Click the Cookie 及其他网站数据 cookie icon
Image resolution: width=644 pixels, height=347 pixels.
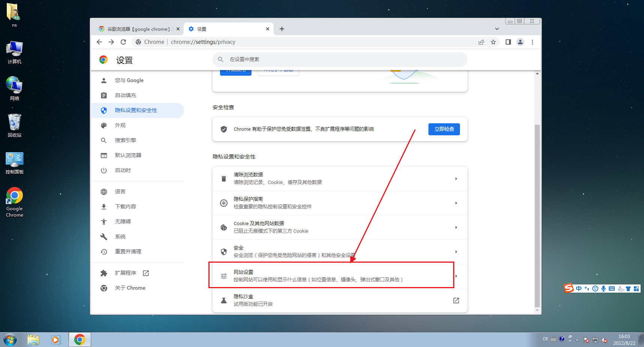tap(224, 227)
